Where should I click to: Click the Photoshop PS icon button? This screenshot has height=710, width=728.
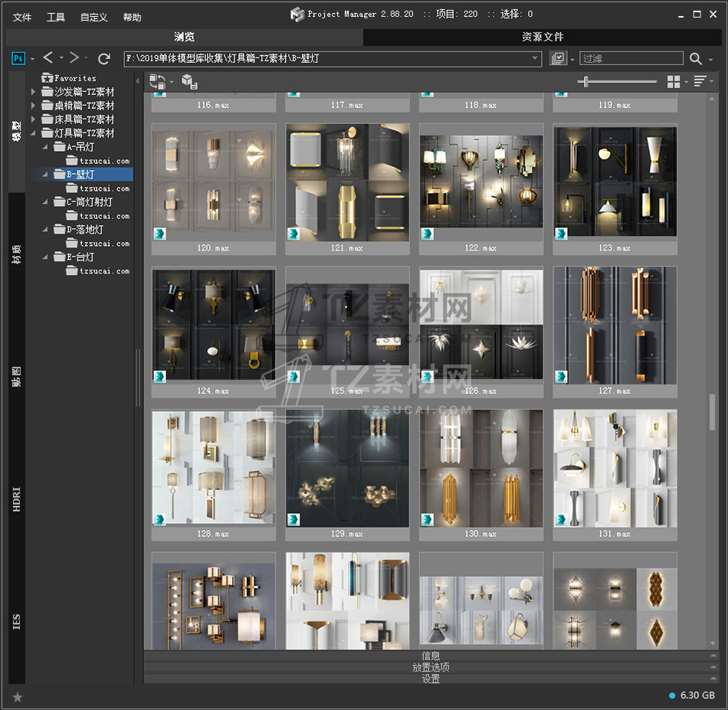tap(18, 58)
